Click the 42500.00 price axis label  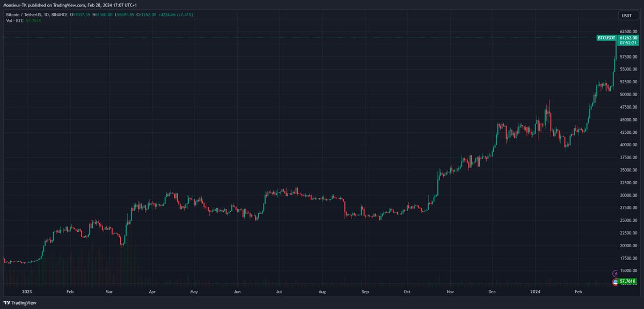point(628,132)
